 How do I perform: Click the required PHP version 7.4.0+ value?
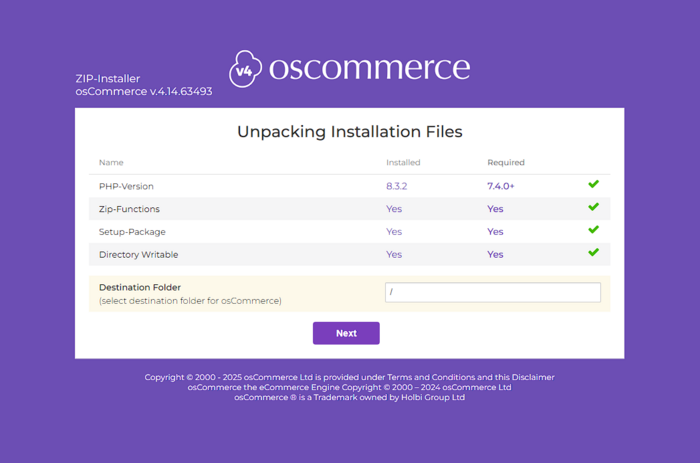click(501, 186)
